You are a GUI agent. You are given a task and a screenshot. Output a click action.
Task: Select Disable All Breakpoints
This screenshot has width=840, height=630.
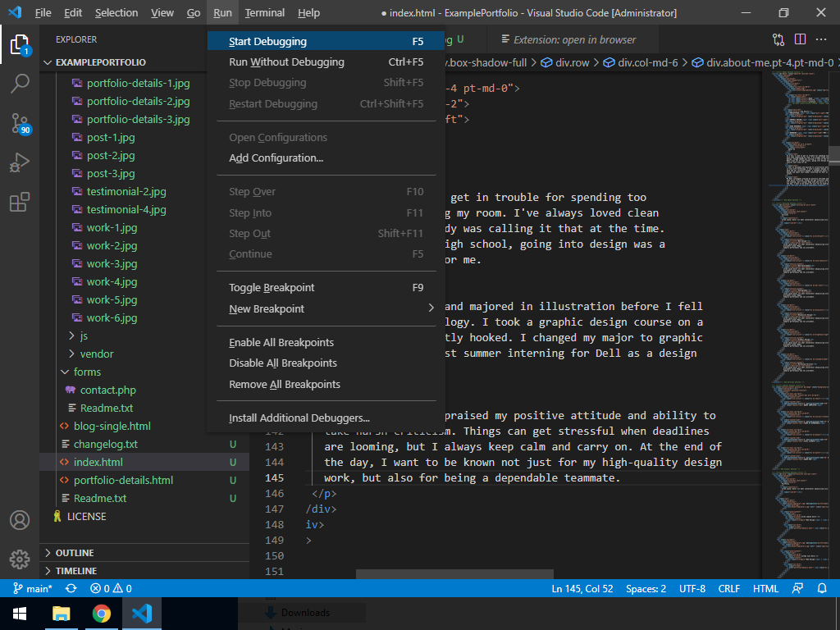(283, 363)
